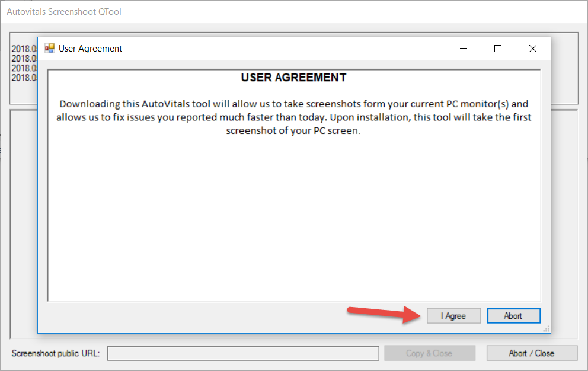Click the USER AGREEMENT heading
Viewport: 588px width, 371px height.
click(293, 77)
